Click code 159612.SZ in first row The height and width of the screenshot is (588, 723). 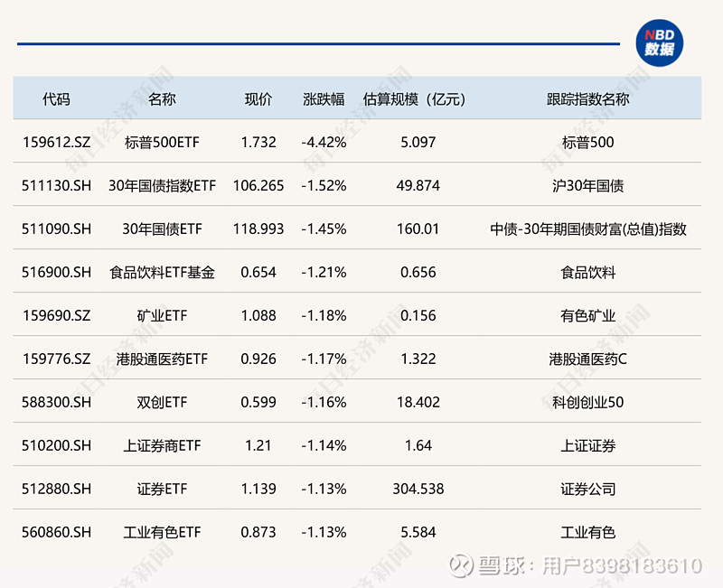click(58, 142)
